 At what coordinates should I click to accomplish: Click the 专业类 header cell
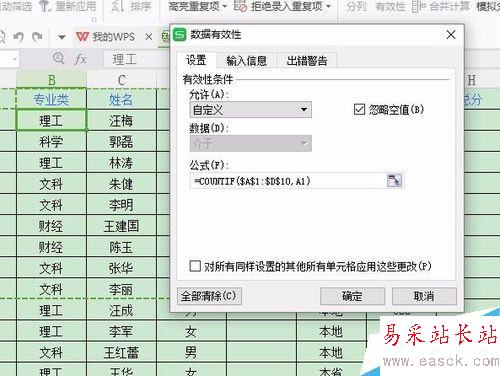point(51,99)
